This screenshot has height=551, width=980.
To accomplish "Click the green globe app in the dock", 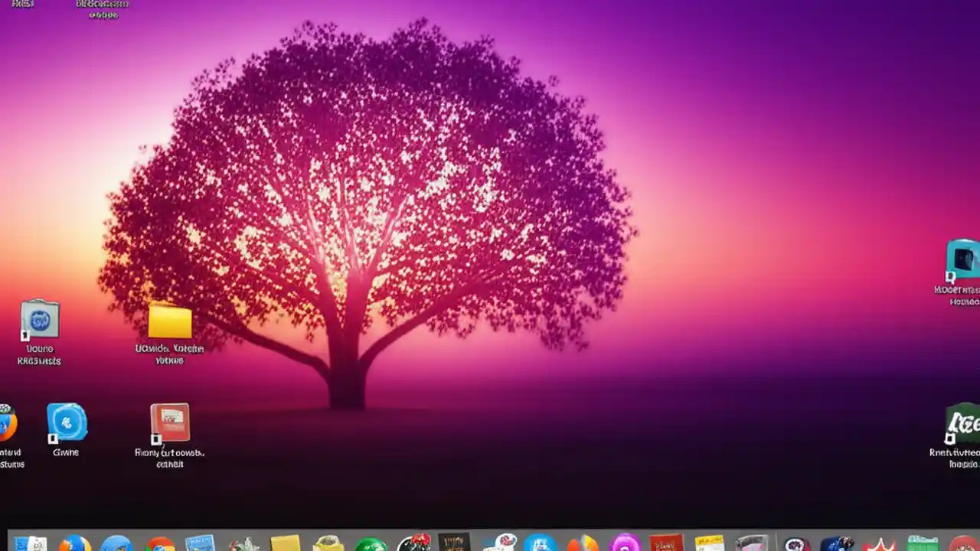I will pos(371,545).
